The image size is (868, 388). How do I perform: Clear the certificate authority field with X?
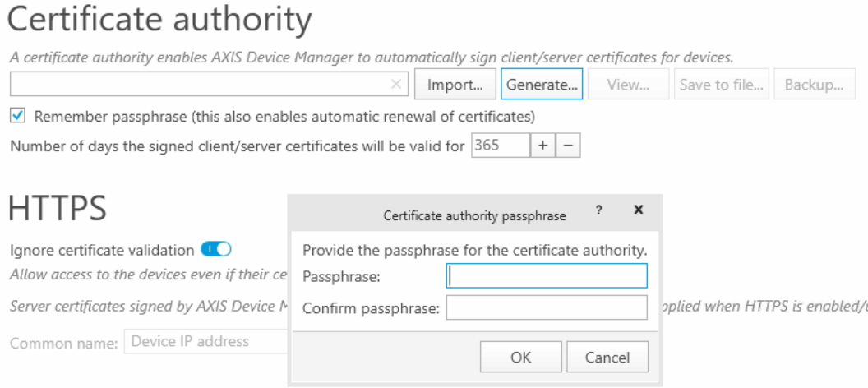point(396,85)
